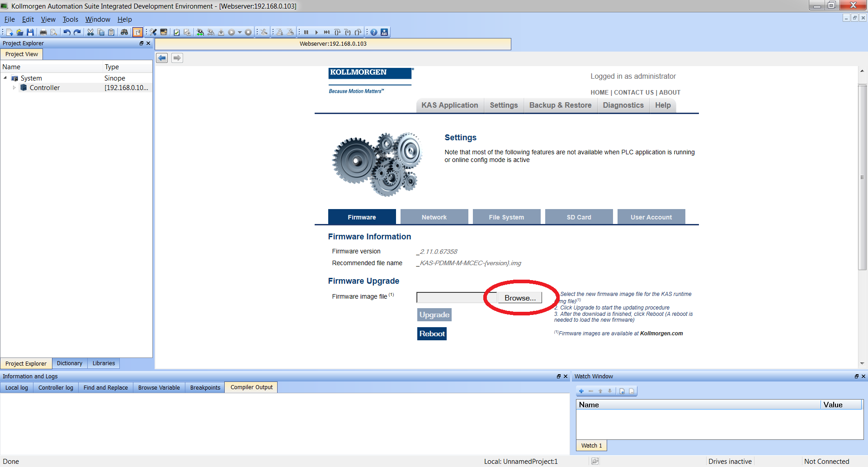The width and height of the screenshot is (868, 467).
Task: Click the Watch 1 tab
Action: tap(591, 446)
